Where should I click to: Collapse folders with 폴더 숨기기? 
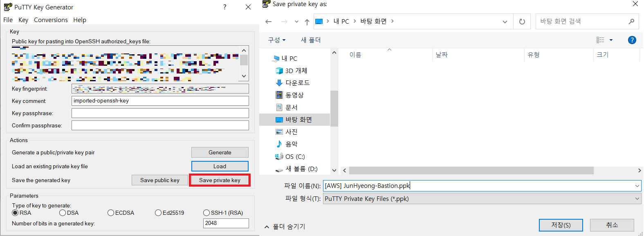click(x=285, y=227)
